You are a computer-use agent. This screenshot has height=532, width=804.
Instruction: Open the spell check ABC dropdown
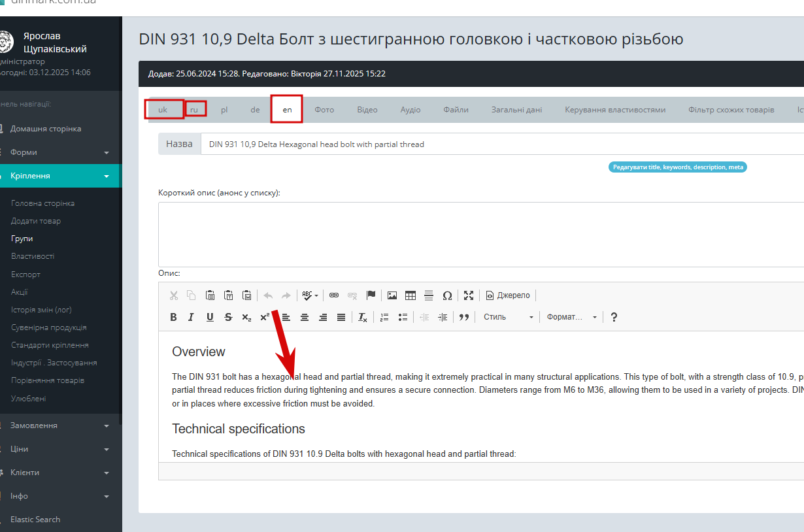310,295
